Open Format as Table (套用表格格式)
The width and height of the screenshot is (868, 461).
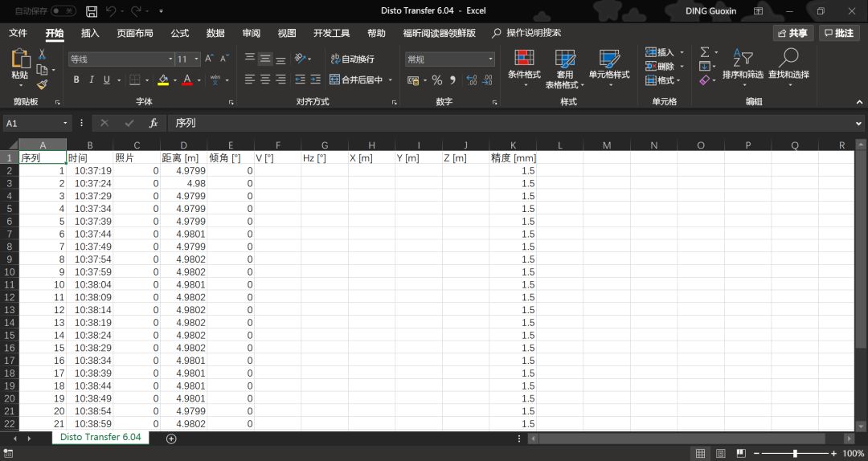[x=565, y=68]
